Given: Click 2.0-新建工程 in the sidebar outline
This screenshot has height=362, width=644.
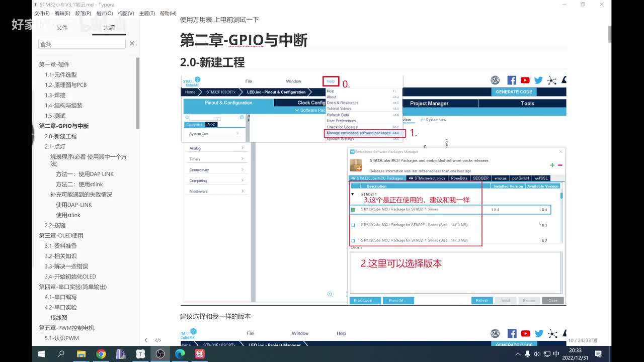Looking at the screenshot, I should 60,136.
